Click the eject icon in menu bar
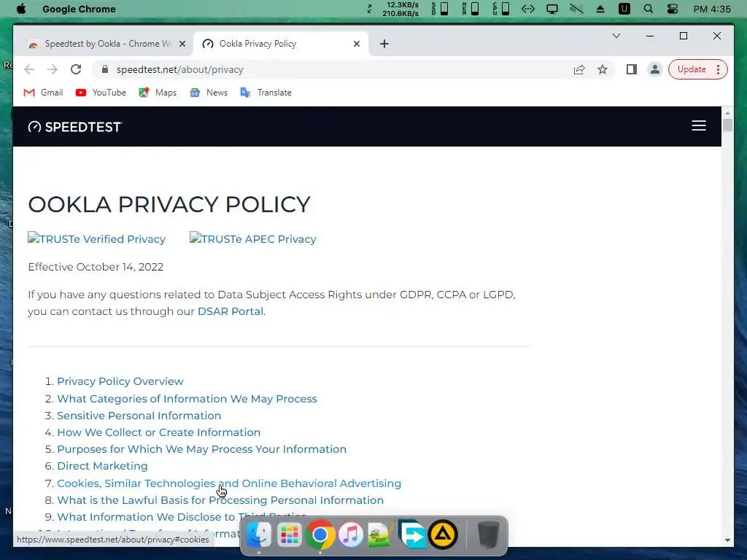The image size is (747, 560). pos(600,9)
